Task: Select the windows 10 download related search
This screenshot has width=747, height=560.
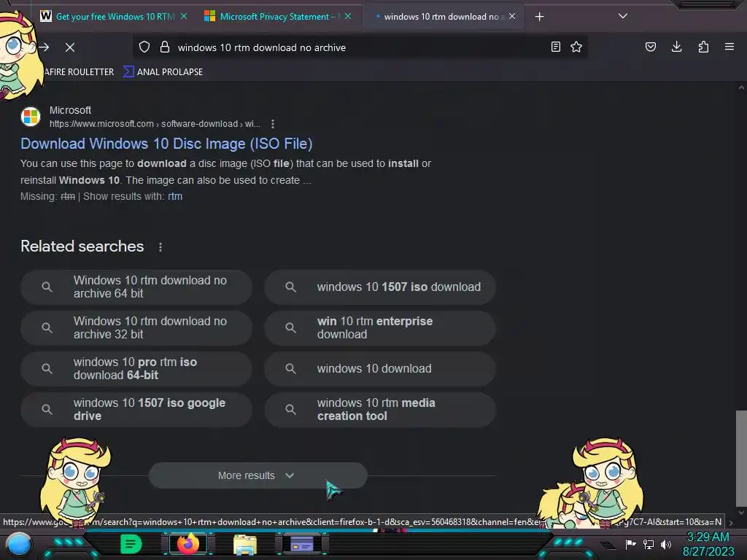Action: tap(380, 369)
